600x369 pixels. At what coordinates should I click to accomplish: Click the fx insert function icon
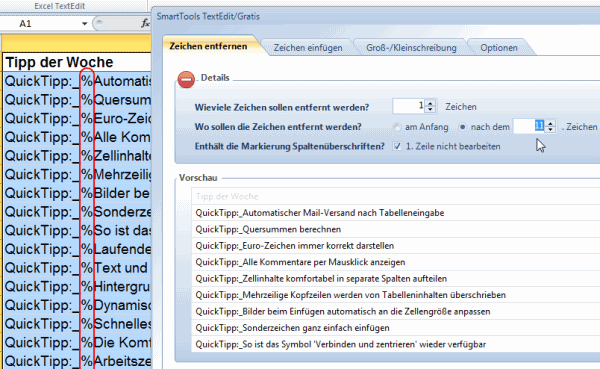point(145,23)
